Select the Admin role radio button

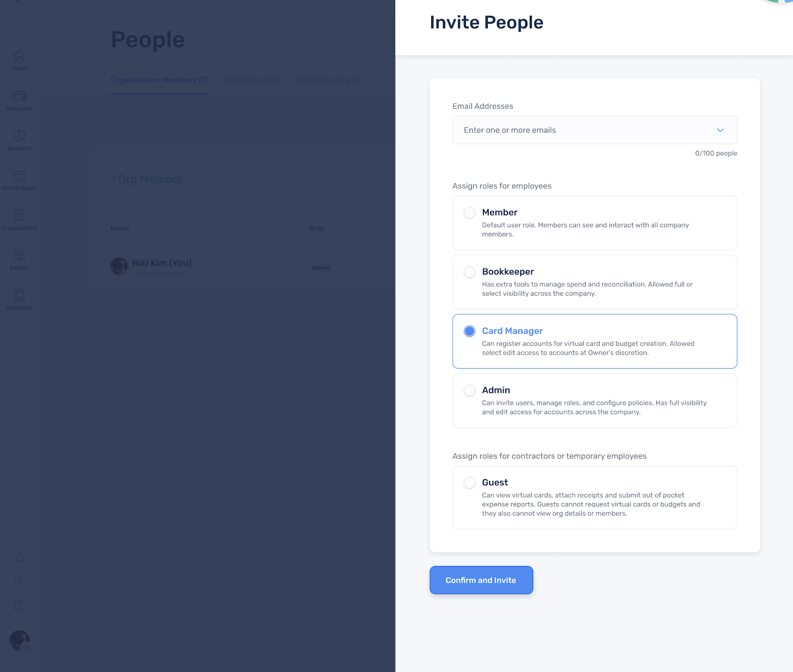coord(469,391)
